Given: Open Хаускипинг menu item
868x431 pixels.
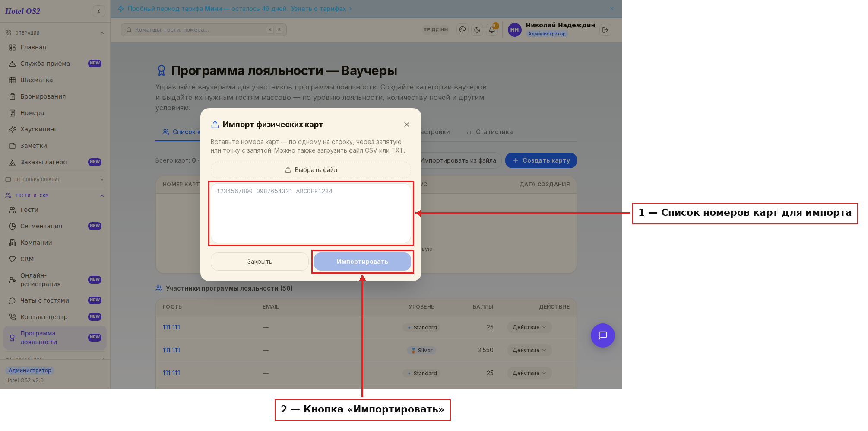Looking at the screenshot, I should click(x=55, y=129).
